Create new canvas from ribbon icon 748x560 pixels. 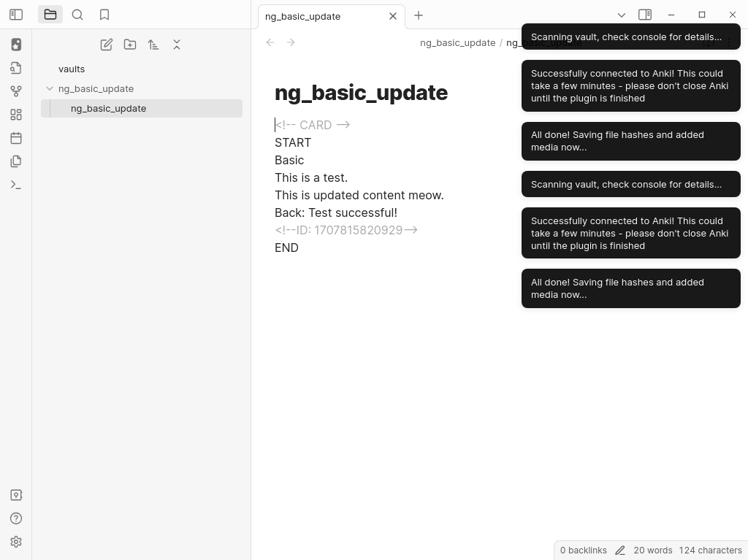(x=16, y=115)
